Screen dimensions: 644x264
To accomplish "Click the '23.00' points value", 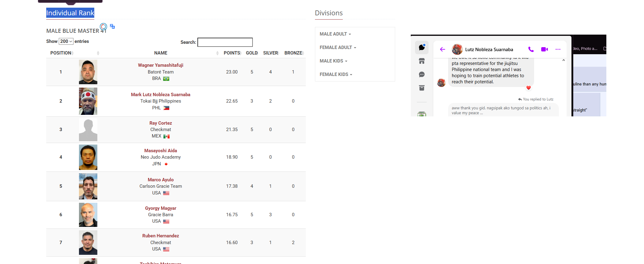I will (x=232, y=72).
